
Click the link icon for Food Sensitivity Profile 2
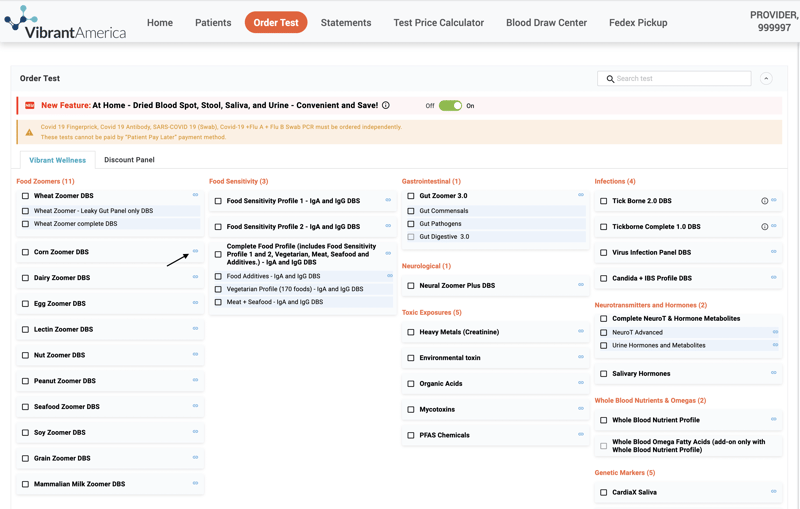pyautogui.click(x=388, y=225)
